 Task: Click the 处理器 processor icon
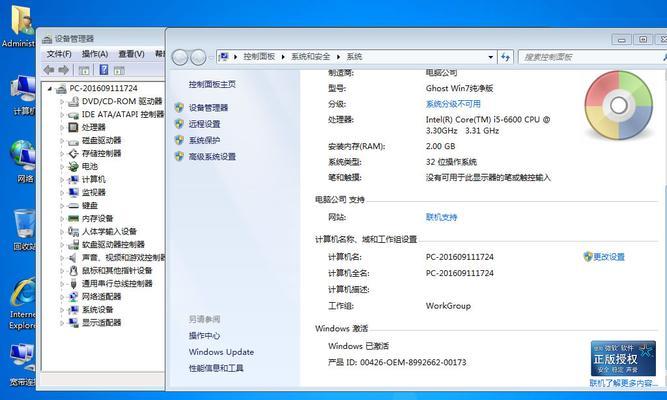pyautogui.click(x=74, y=127)
